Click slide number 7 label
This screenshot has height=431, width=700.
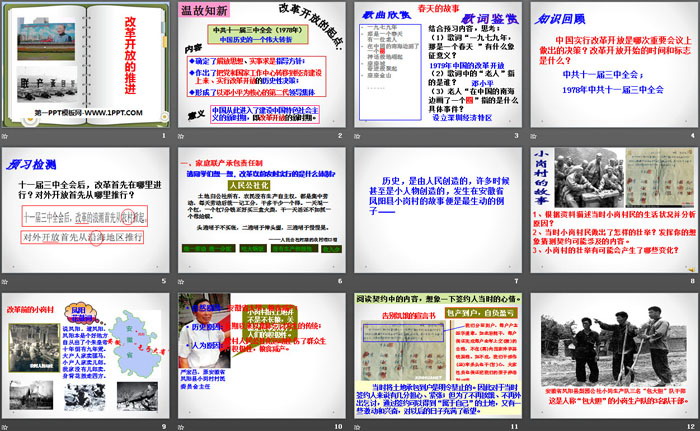click(x=516, y=281)
